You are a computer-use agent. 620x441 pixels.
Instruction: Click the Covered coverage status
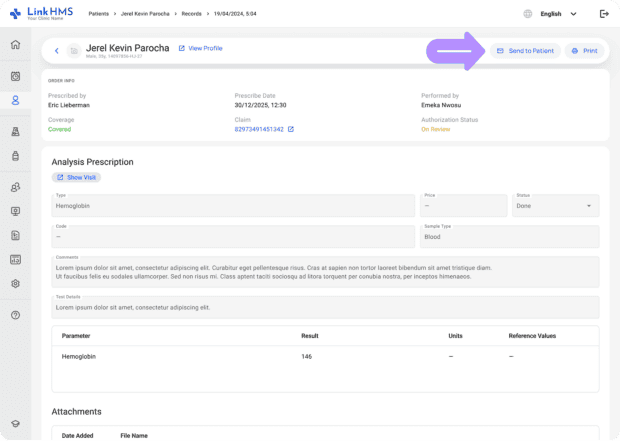tap(59, 129)
